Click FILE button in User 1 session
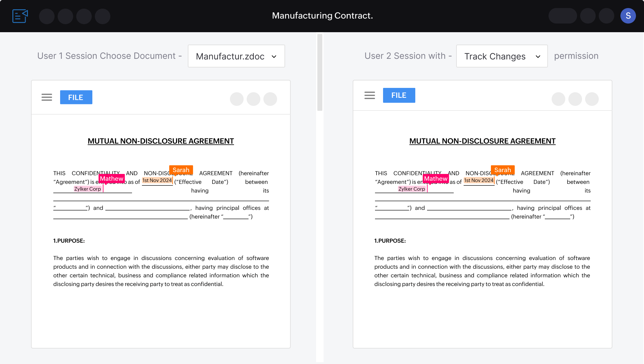Screen dimensions: 644x364 (x=76, y=97)
